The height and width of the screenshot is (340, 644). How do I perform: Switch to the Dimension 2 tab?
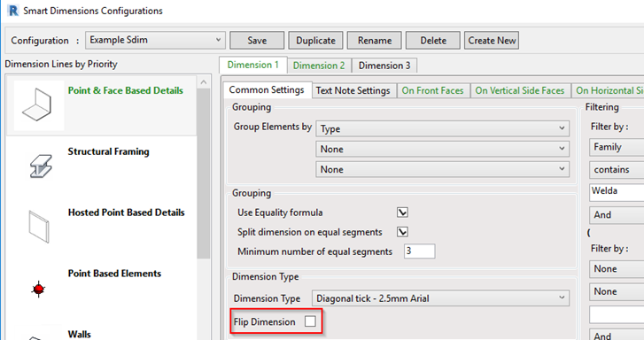point(319,66)
